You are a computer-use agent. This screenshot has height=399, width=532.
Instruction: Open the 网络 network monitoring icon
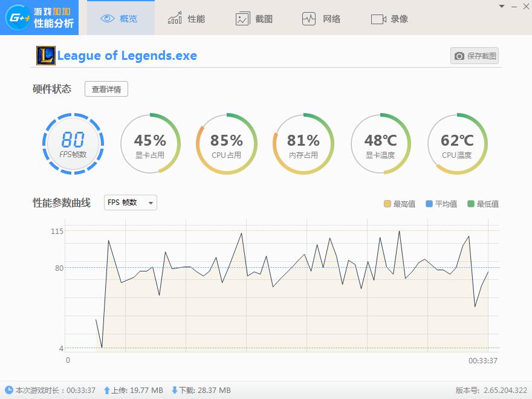point(310,18)
